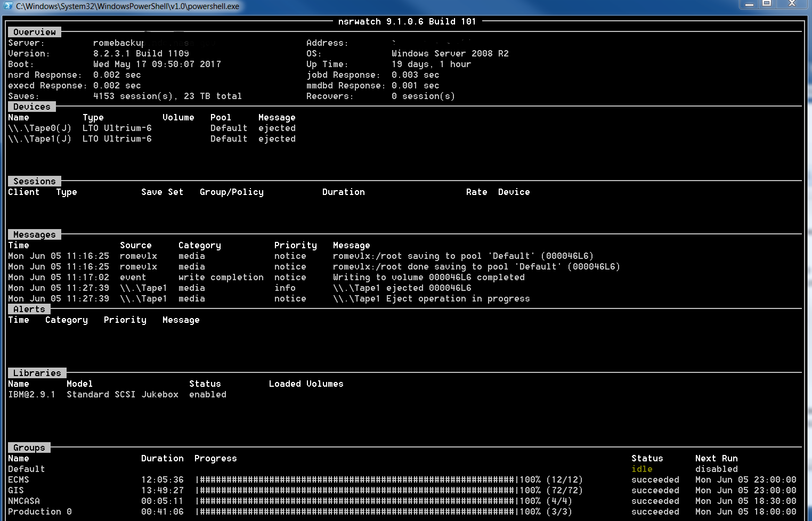Click the Next Run column header
Screen dimensions: 812x521
pyautogui.click(x=717, y=458)
